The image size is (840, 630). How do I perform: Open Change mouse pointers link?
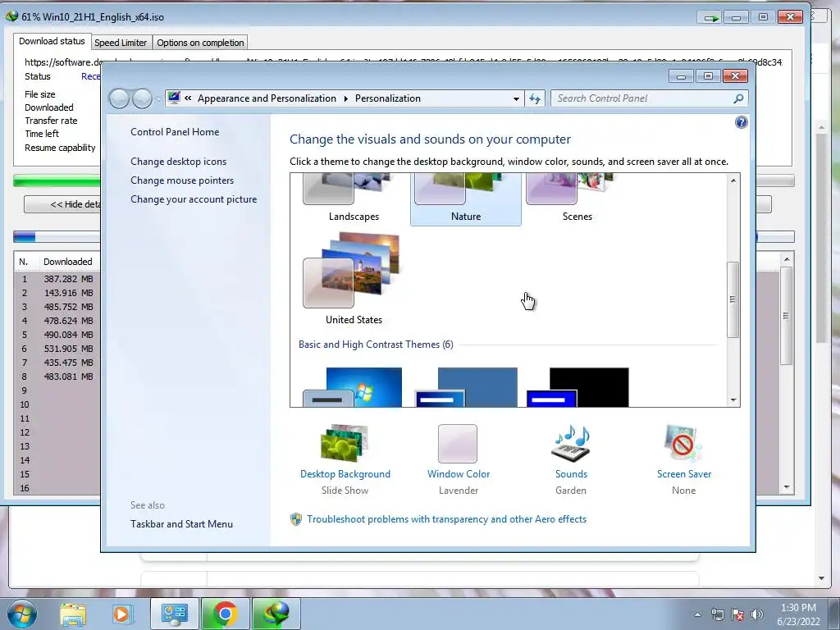click(182, 180)
